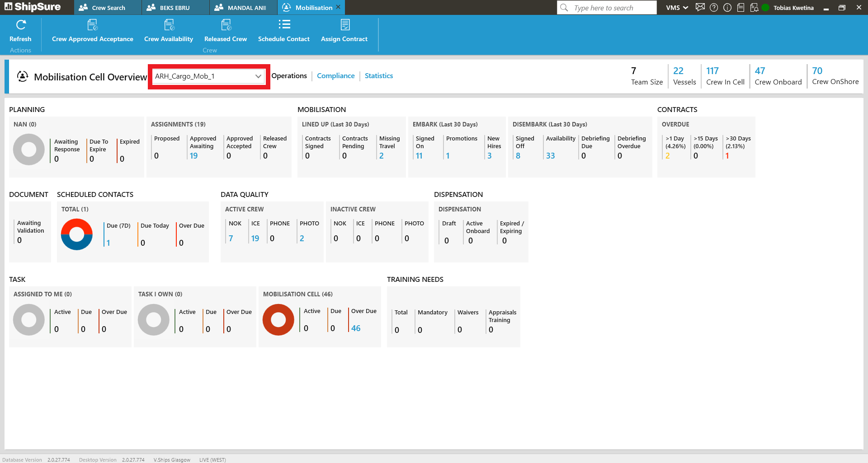868x463 pixels.
Task: Click the Approved Awaiting count 19
Action: click(x=193, y=156)
